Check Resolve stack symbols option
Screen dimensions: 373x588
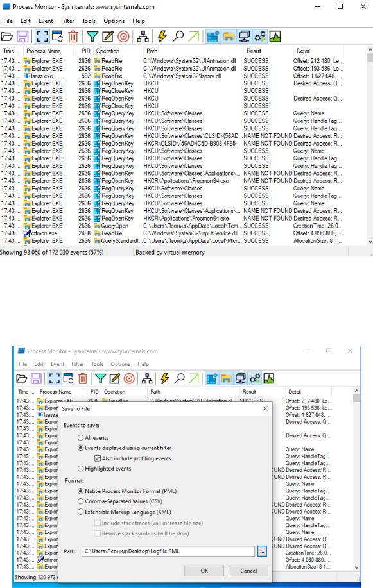pyautogui.click(x=98, y=533)
